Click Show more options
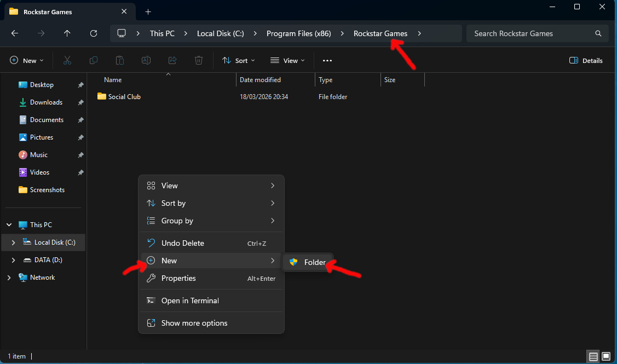Viewport: 617px width, 364px height. 211,323
